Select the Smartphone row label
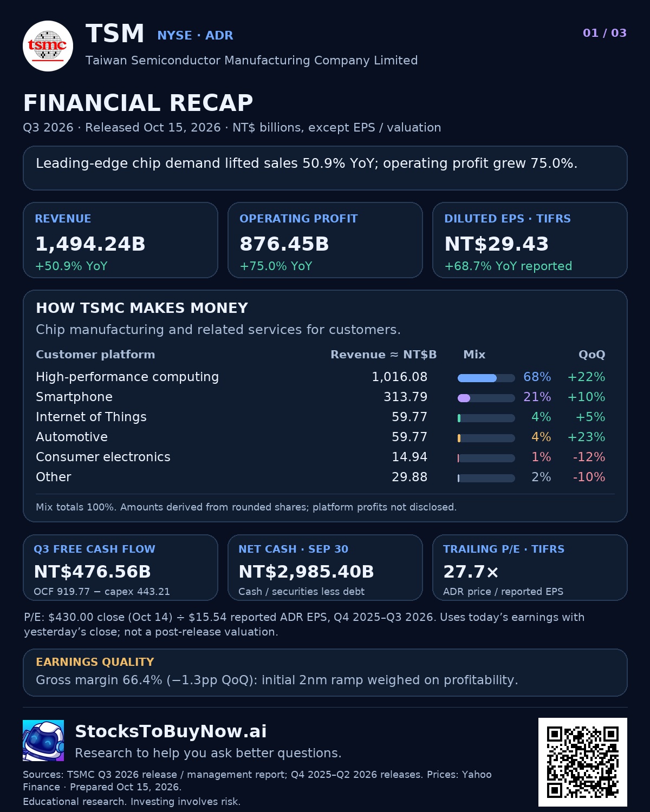The image size is (650, 812). click(74, 397)
